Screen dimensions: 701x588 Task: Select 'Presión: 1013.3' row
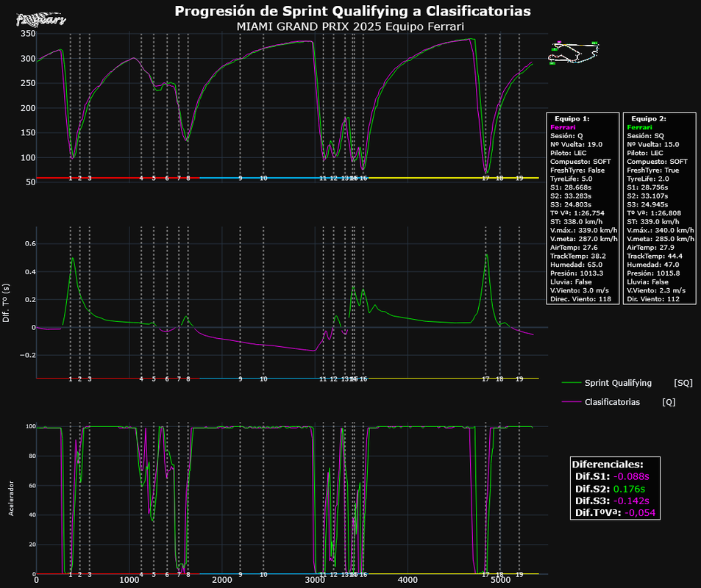tap(578, 273)
